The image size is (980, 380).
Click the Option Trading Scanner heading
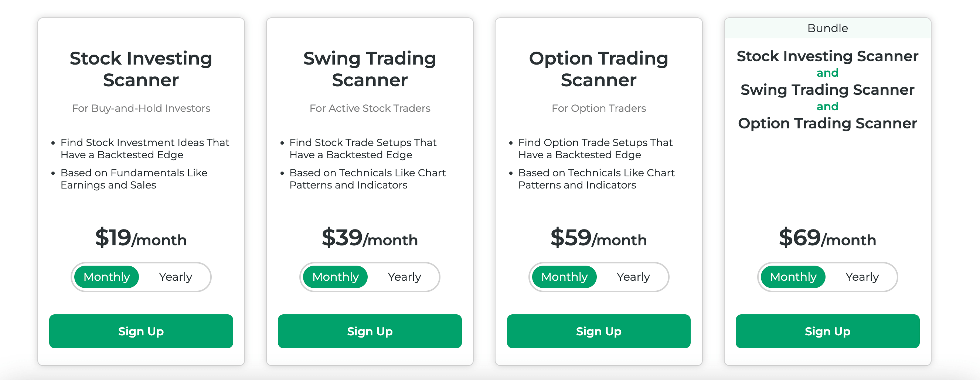598,69
